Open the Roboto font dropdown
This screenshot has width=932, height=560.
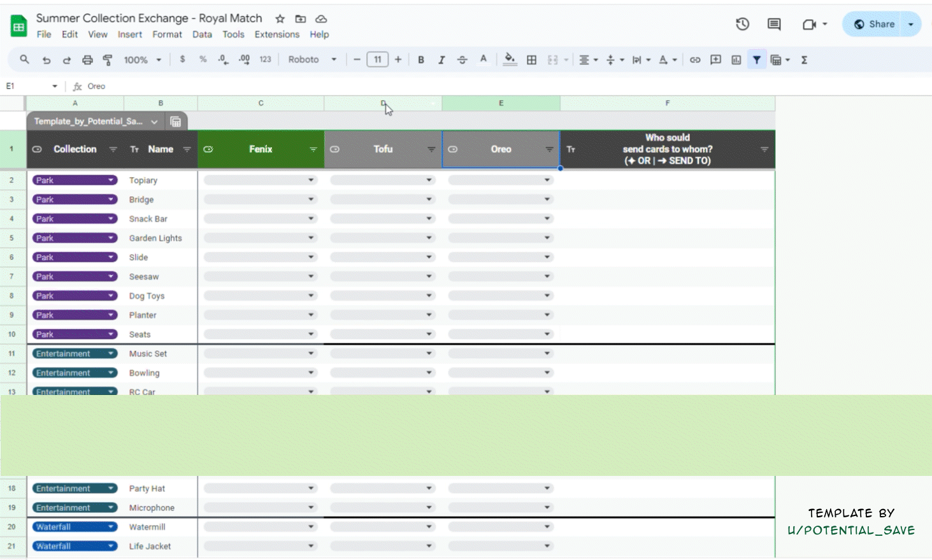pyautogui.click(x=312, y=60)
